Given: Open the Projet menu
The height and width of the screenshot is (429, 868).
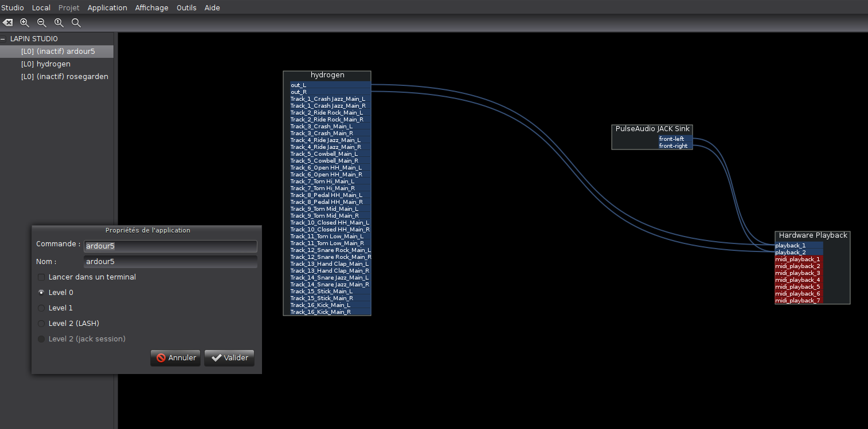Looking at the screenshot, I should 69,7.
